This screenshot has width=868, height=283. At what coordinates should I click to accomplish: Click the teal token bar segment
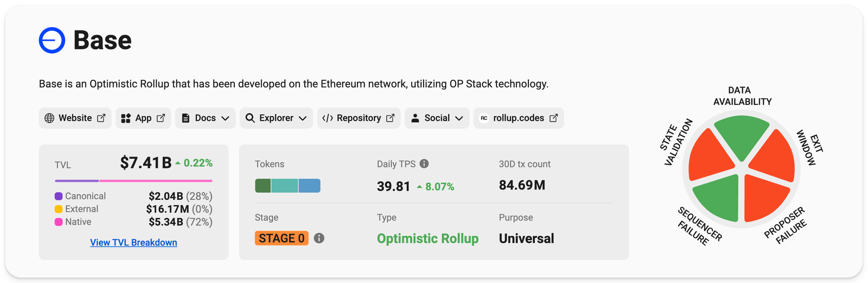pyautogui.click(x=284, y=186)
